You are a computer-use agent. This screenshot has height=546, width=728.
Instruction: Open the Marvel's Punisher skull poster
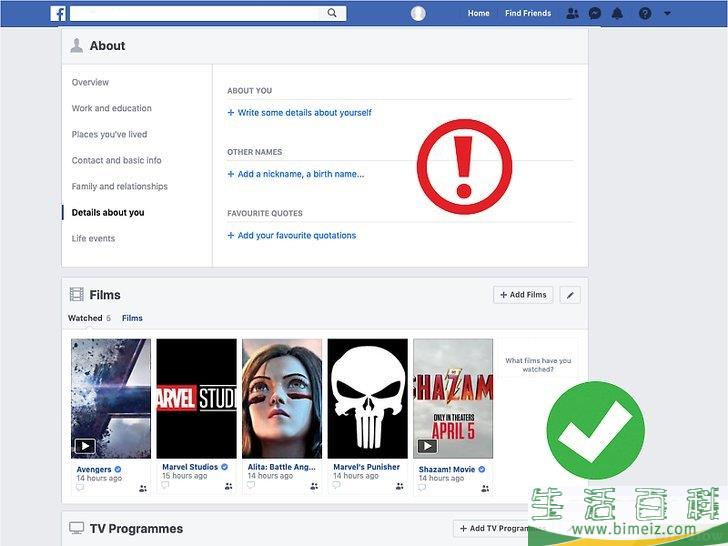[x=367, y=398]
